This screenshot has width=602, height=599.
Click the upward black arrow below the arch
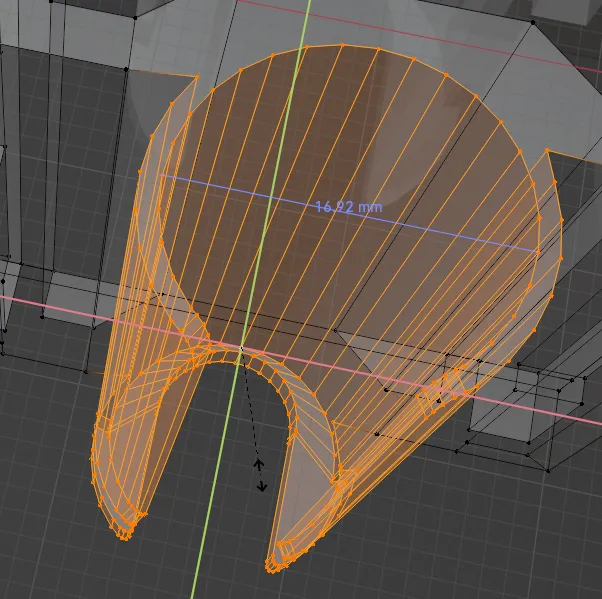click(258, 464)
